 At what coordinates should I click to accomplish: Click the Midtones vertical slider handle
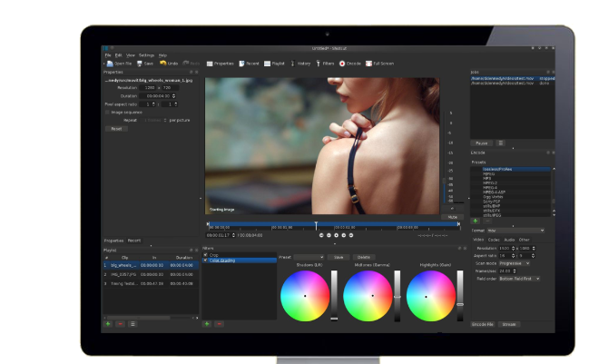[x=398, y=297]
